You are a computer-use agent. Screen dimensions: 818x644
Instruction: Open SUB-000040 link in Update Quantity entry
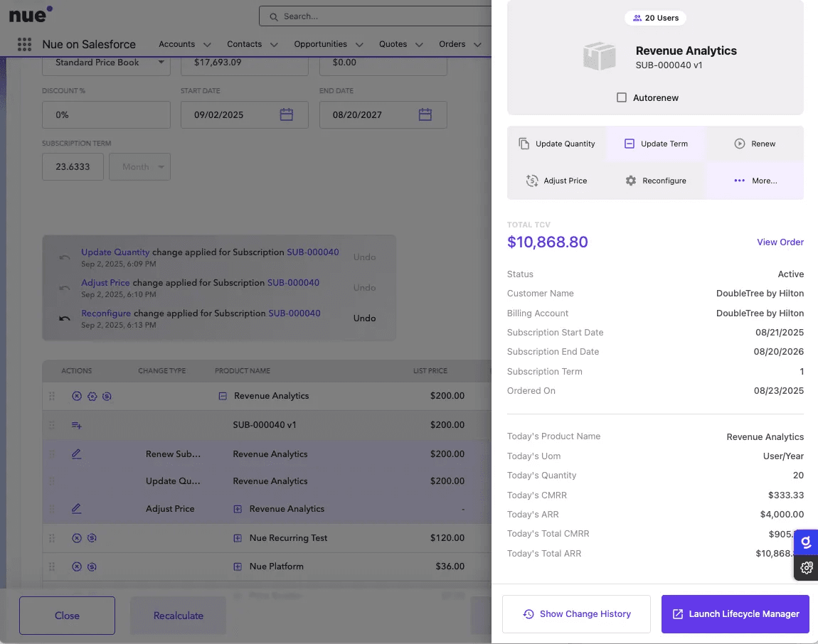312,252
